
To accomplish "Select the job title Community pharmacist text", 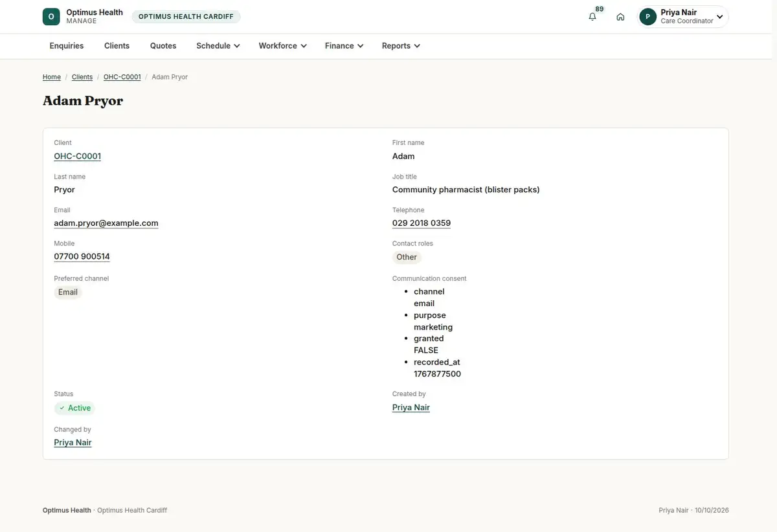I will (466, 190).
